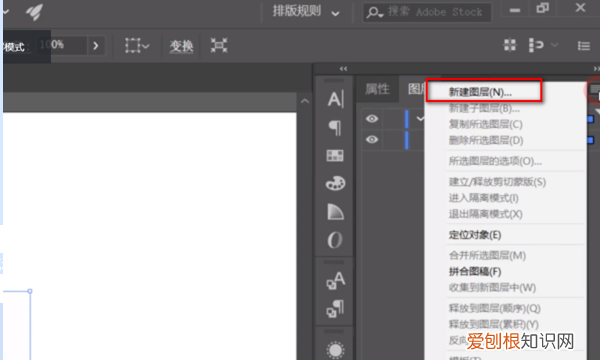
Task: Collapse panel dock with double-arrow icon
Action: (343, 69)
